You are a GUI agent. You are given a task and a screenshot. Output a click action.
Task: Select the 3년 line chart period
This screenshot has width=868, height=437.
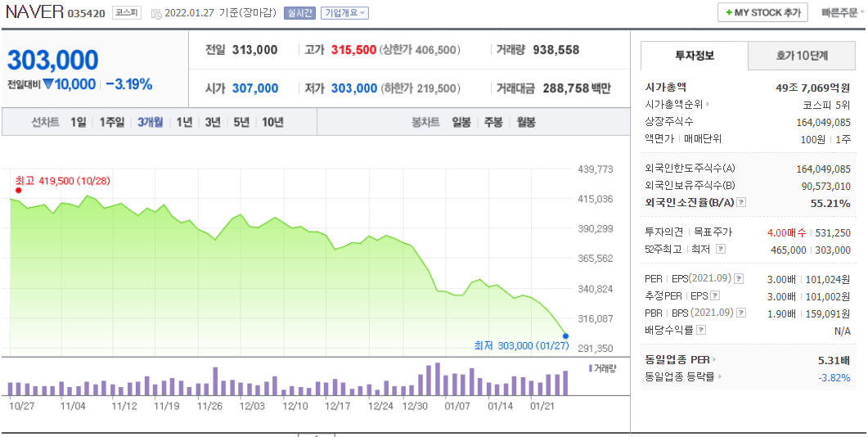[213, 123]
